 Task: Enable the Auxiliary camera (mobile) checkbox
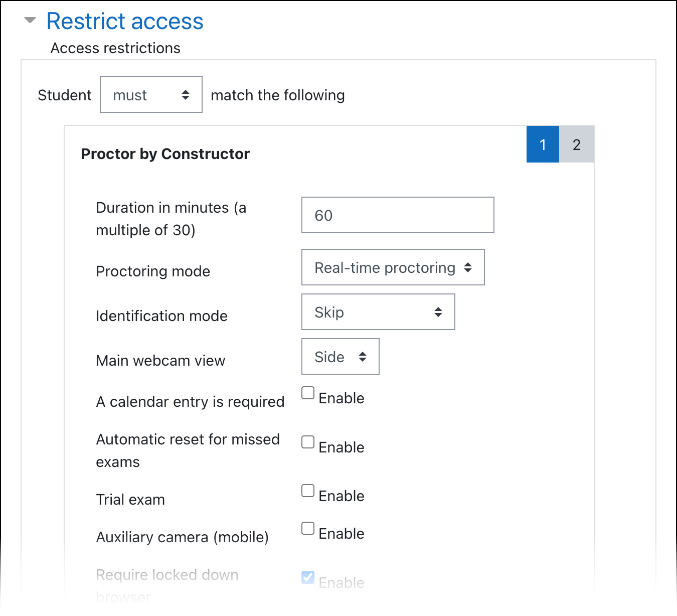[x=308, y=528]
